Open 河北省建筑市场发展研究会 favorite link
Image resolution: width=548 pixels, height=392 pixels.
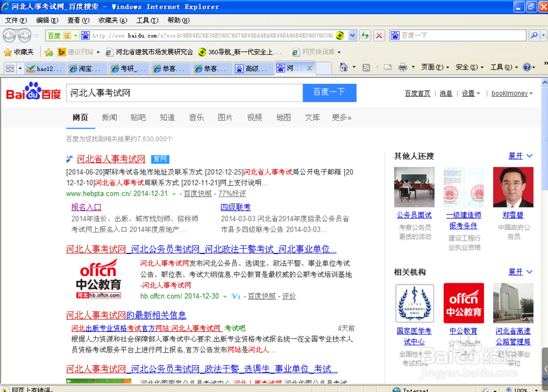(150, 52)
